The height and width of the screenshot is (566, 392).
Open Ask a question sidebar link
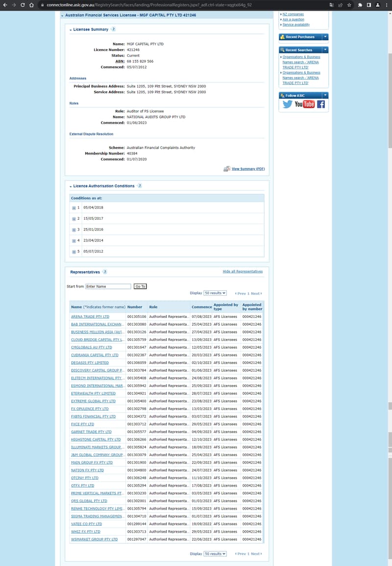(293, 20)
